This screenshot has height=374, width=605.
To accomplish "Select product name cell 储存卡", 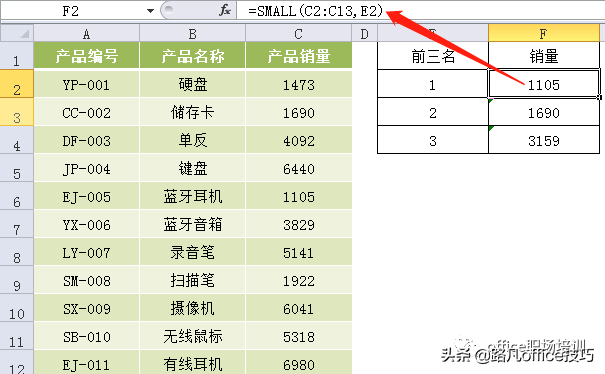I will (x=193, y=112).
